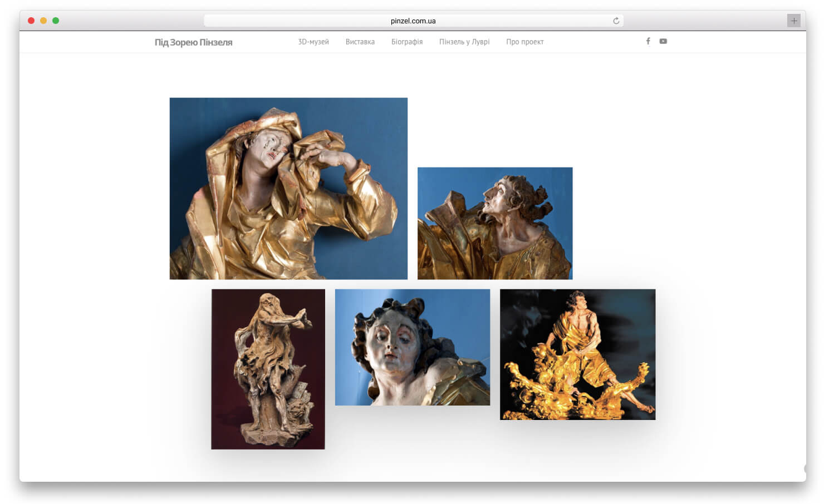This screenshot has height=504, width=829.
Task: Open the curly-haired angel face image
Action: click(x=413, y=347)
